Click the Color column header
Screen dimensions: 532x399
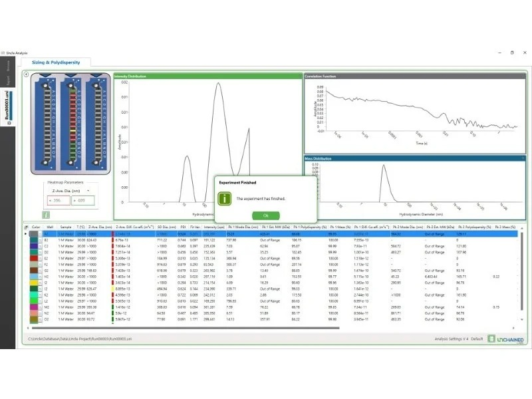tap(36, 227)
